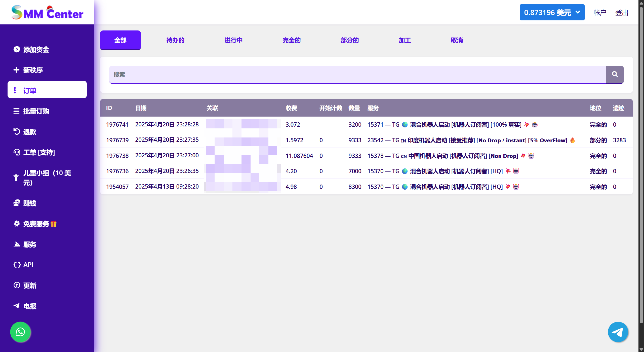Click the magnifier search button
Screen dimensions: 644x352
pyautogui.click(x=615, y=74)
